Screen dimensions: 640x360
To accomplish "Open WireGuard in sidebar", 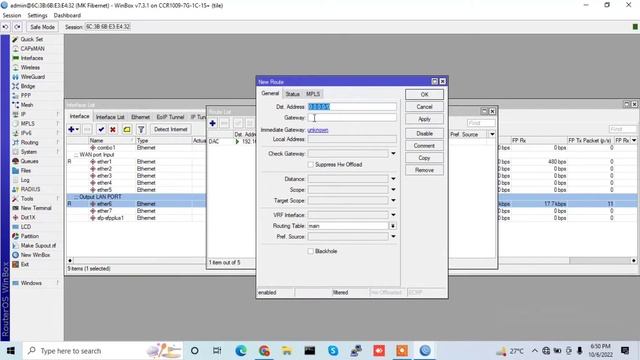I will tap(33, 77).
